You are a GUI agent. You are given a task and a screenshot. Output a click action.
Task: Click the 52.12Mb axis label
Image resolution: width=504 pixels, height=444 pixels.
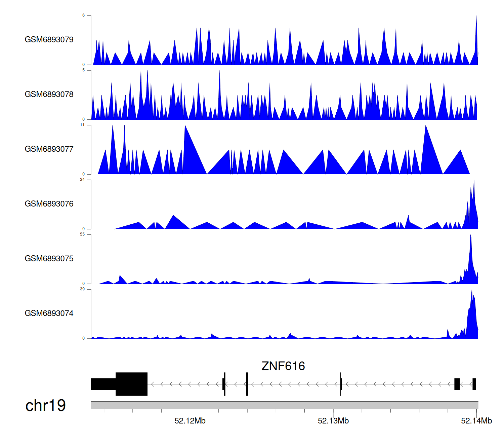[190, 421]
